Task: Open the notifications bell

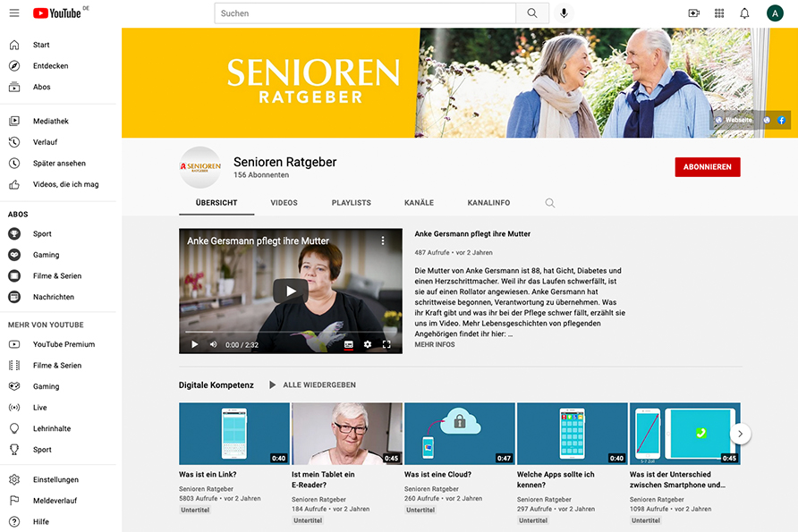Action: (x=744, y=13)
